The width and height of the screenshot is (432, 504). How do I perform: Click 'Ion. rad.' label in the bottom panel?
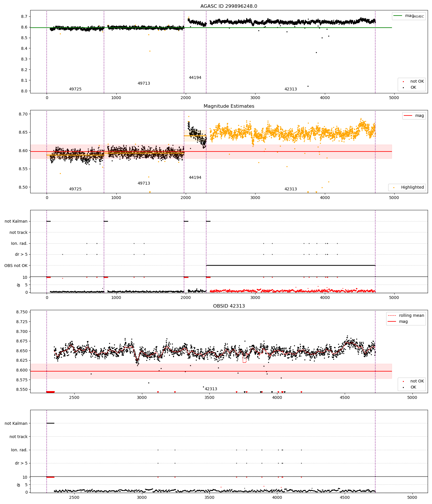point(19,450)
